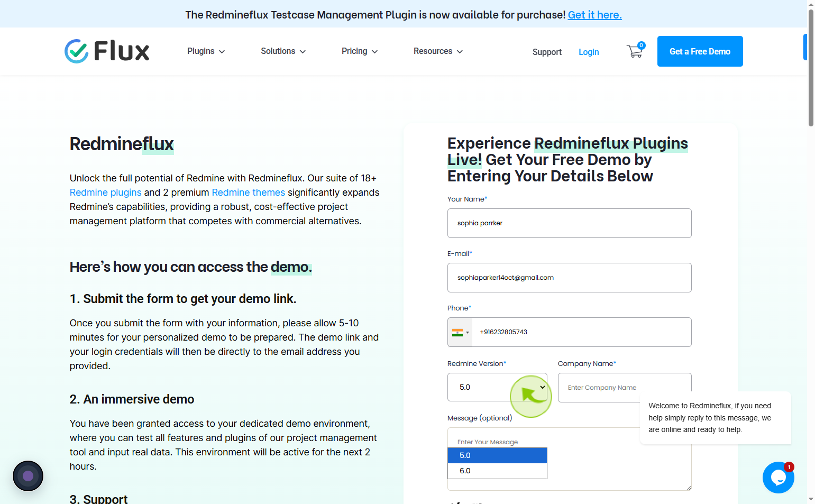Click heading '2. An immersive demo'

coord(132,399)
